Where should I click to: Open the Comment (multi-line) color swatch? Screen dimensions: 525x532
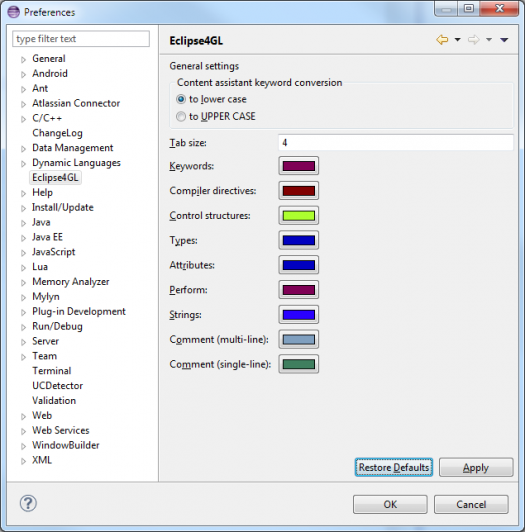[299, 339]
